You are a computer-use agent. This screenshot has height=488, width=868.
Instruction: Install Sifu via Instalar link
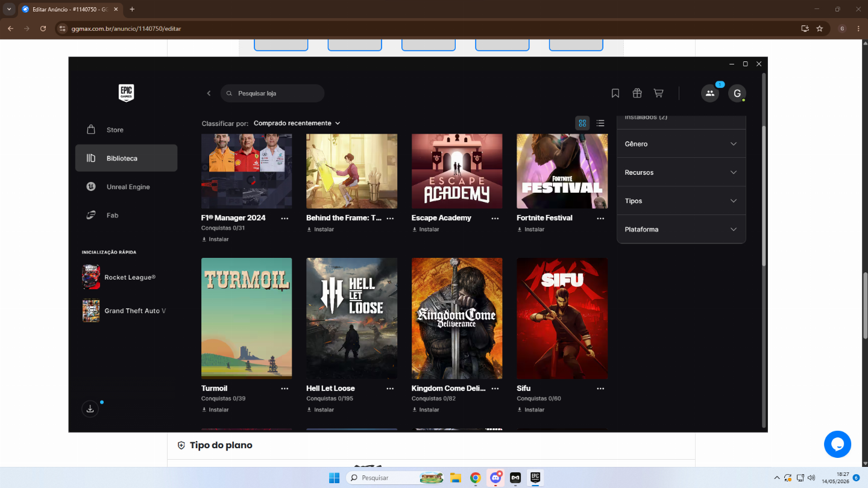pyautogui.click(x=530, y=410)
